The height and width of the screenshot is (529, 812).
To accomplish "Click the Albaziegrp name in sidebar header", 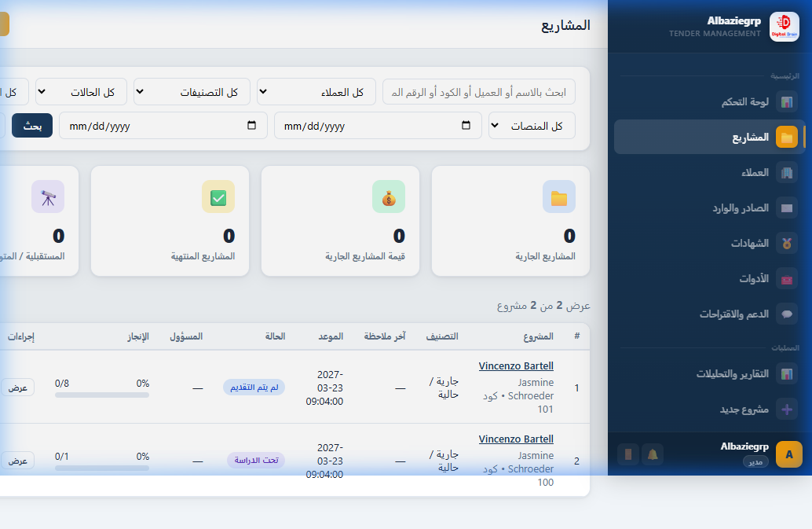I will 733,20.
